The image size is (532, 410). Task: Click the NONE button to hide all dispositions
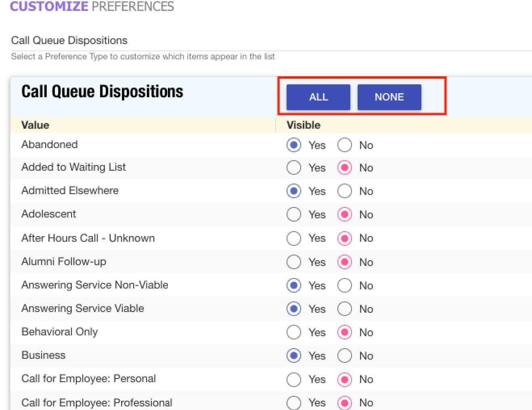[x=389, y=97]
